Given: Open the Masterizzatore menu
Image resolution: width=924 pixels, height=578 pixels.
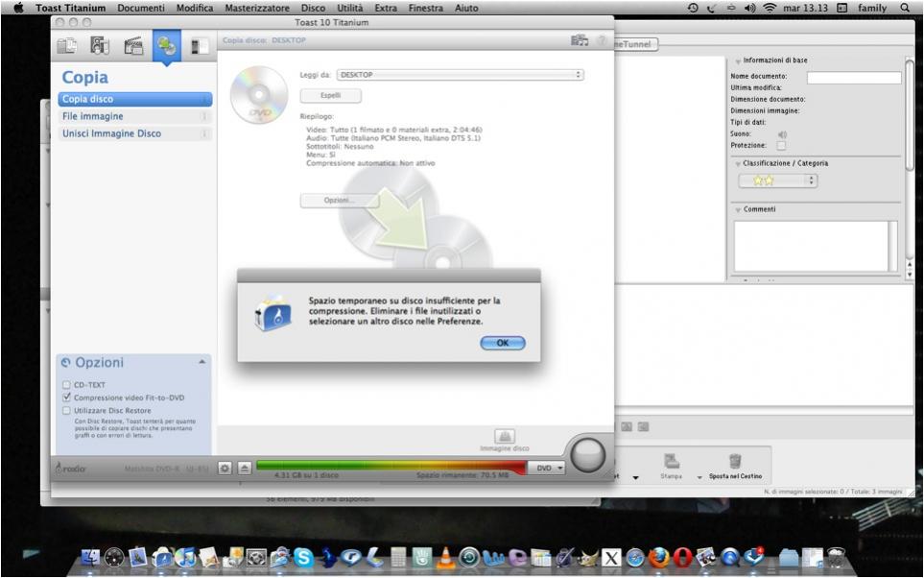Looking at the screenshot, I should point(257,8).
